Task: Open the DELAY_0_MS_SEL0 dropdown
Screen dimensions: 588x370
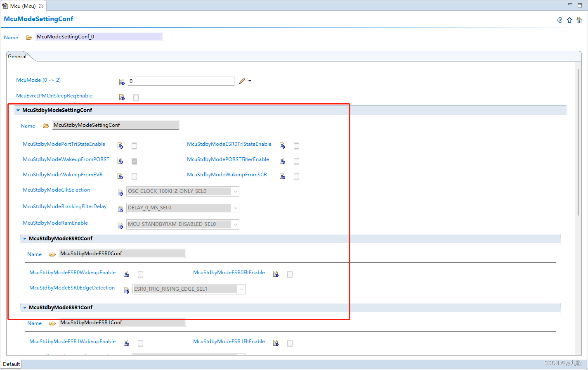Action: (x=183, y=208)
